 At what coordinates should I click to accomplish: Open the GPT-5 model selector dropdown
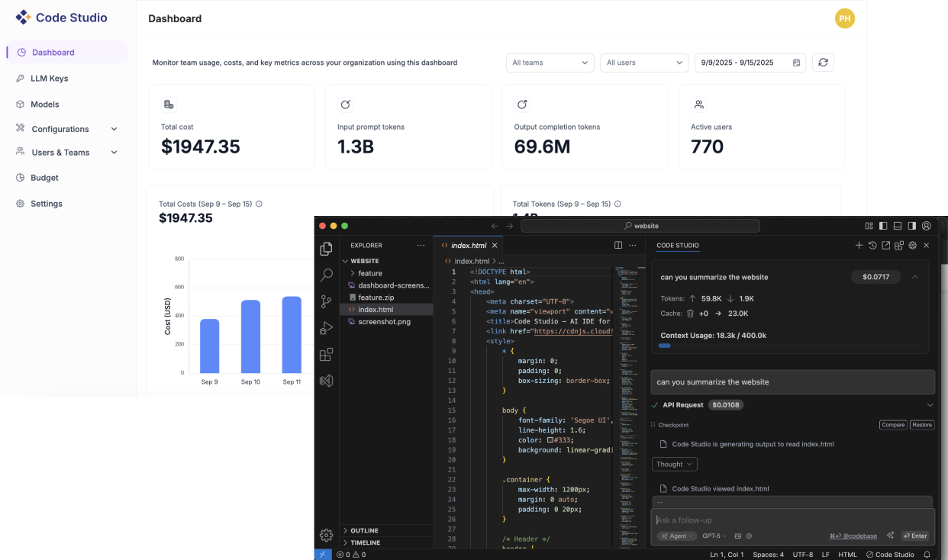click(712, 536)
